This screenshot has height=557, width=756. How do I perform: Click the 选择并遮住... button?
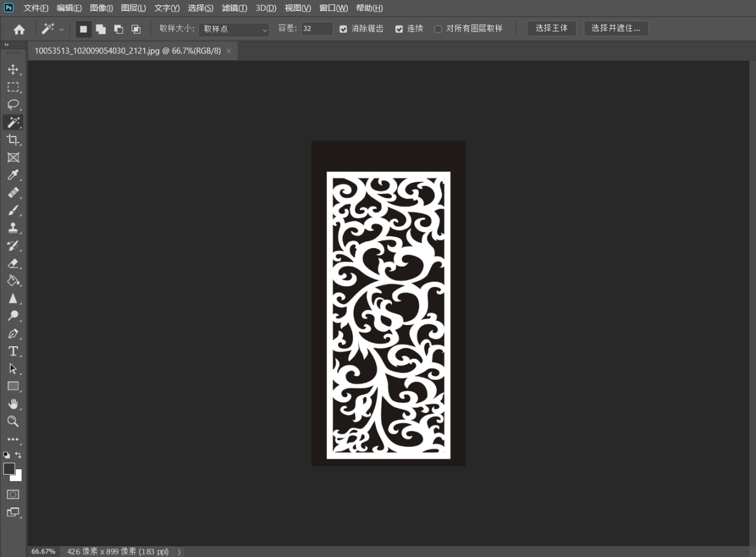pyautogui.click(x=615, y=28)
